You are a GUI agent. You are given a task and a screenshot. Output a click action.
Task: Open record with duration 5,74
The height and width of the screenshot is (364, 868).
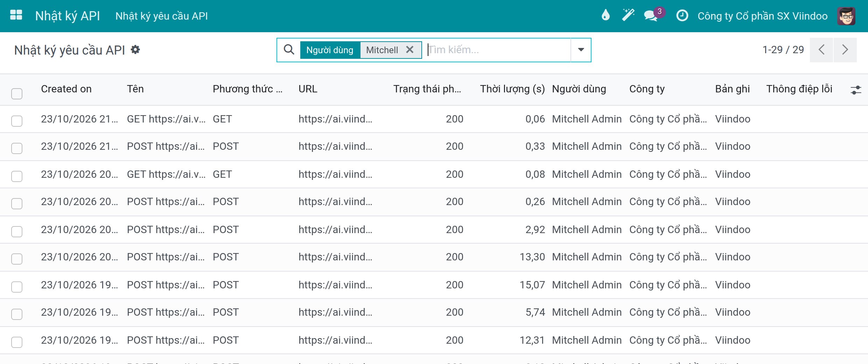(434, 312)
